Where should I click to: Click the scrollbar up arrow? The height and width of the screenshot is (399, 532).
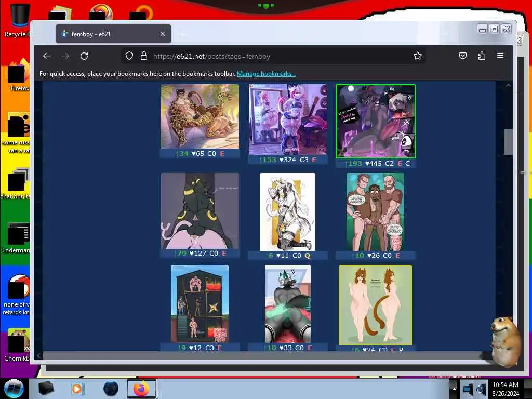[508, 86]
